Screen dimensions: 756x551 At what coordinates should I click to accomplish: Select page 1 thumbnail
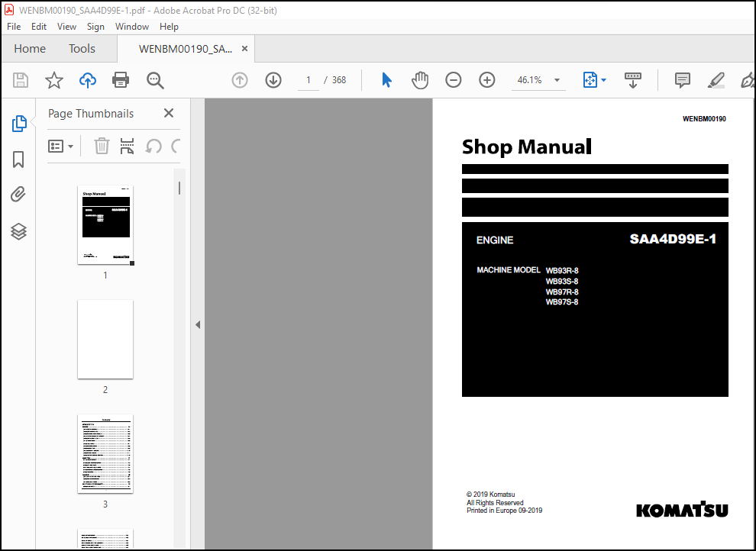click(x=105, y=225)
